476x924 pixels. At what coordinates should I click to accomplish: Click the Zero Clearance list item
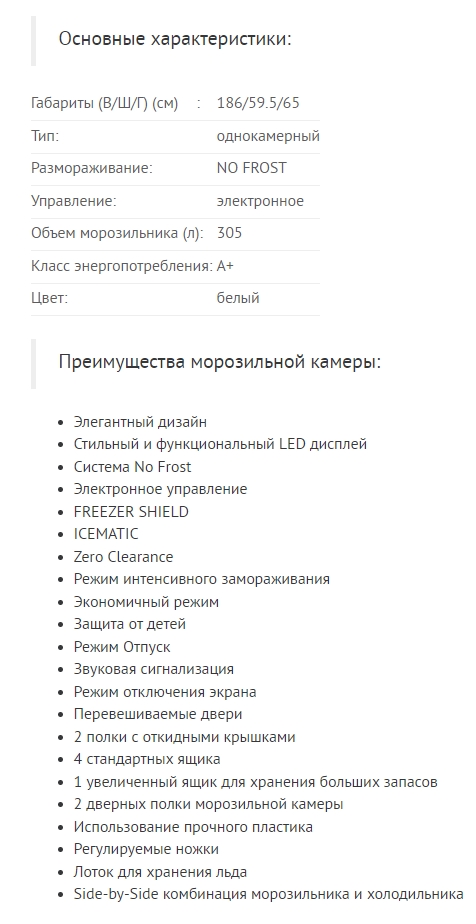pyautogui.click(x=123, y=557)
